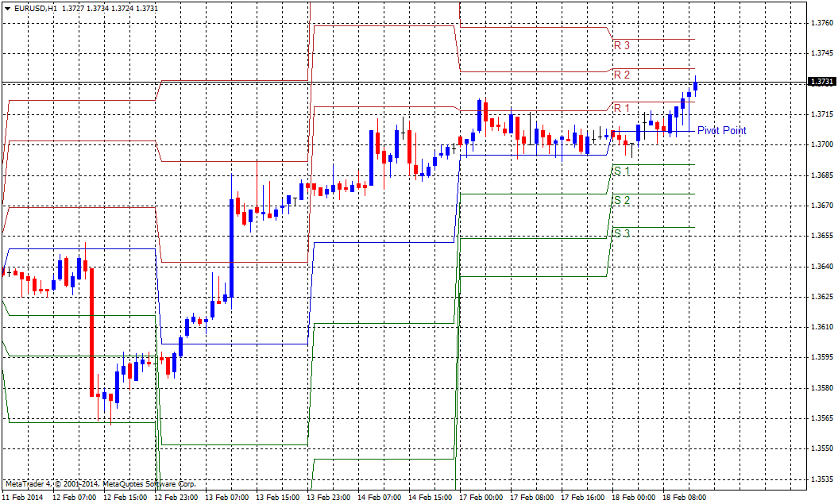Image resolution: width=838 pixels, height=504 pixels.
Task: Click the 1.3610 price axis label
Action: (x=822, y=327)
